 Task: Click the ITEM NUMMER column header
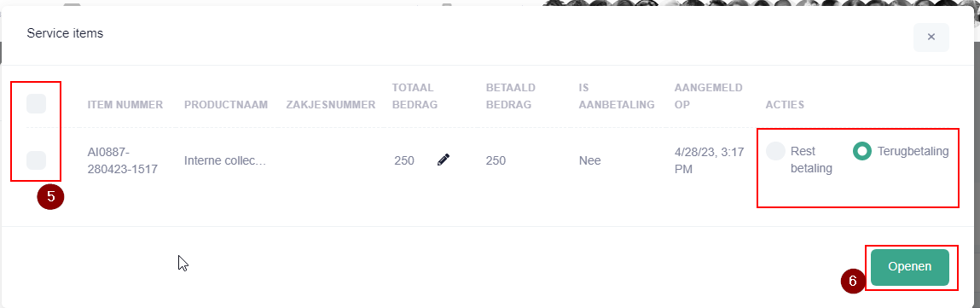click(x=125, y=105)
